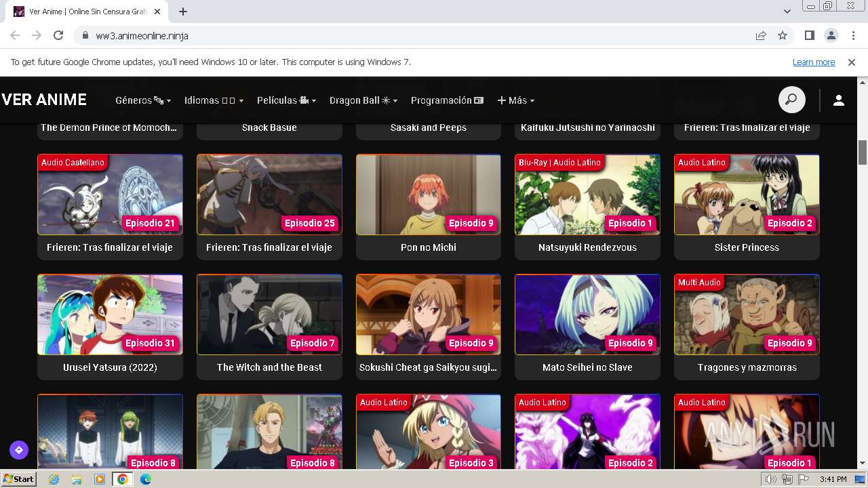The height and width of the screenshot is (488, 868).
Task: Dismiss the Chrome update notification bar
Action: tap(852, 62)
